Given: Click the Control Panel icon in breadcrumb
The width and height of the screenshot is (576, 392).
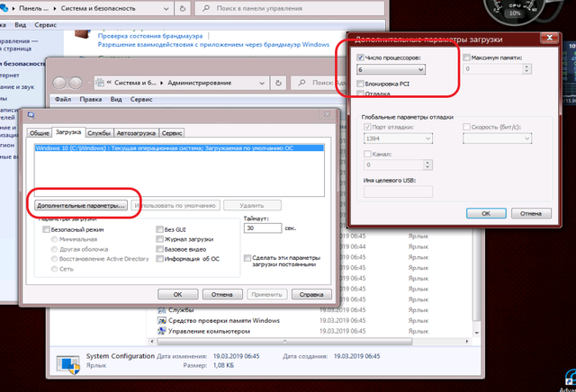Looking at the screenshot, I should (4, 7).
